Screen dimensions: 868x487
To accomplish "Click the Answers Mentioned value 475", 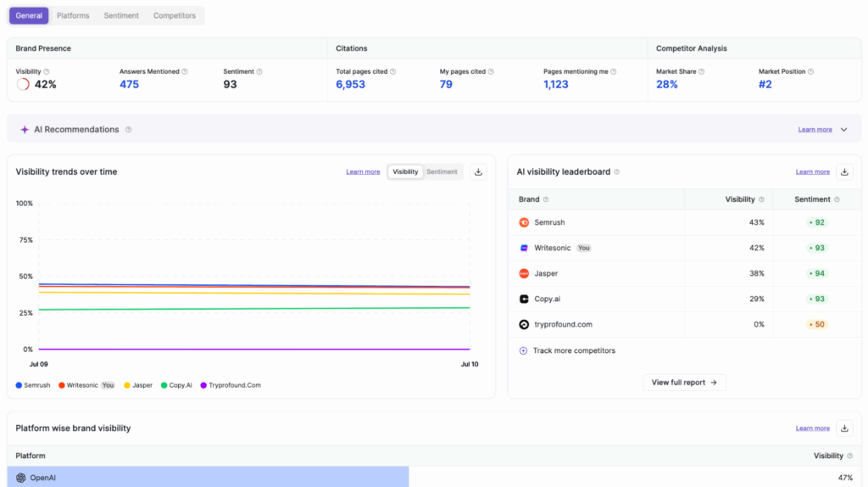I will pos(129,84).
